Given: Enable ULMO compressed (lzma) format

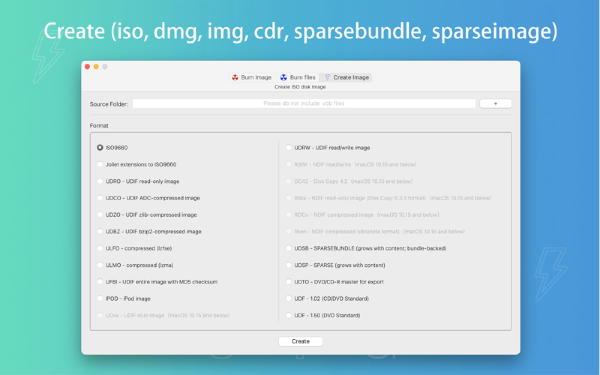Looking at the screenshot, I should pyautogui.click(x=135, y=265).
